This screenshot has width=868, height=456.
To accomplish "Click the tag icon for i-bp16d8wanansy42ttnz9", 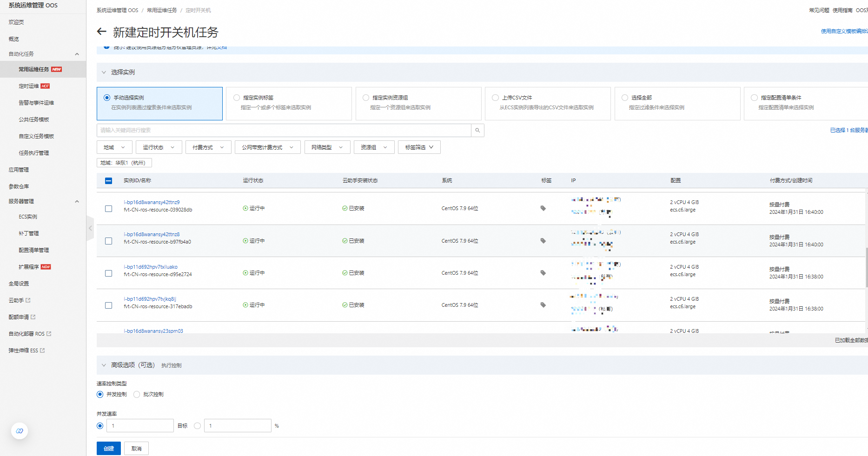I will [x=543, y=208].
